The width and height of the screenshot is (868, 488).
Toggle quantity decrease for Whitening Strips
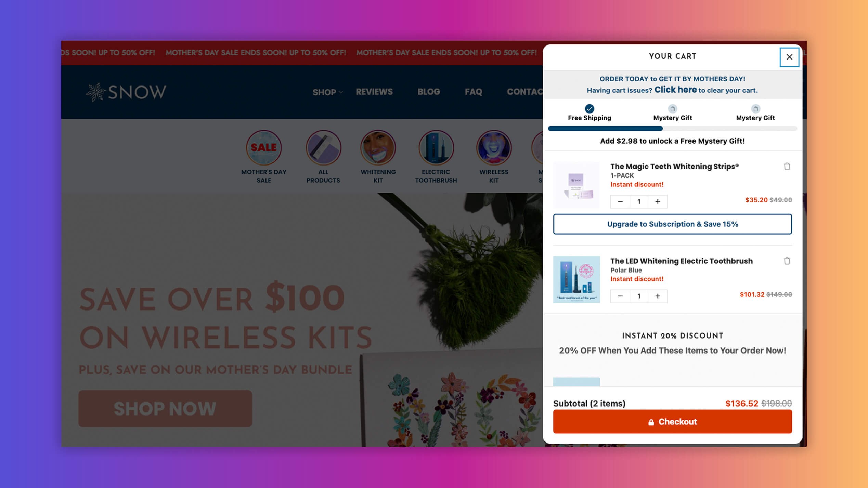(x=620, y=201)
